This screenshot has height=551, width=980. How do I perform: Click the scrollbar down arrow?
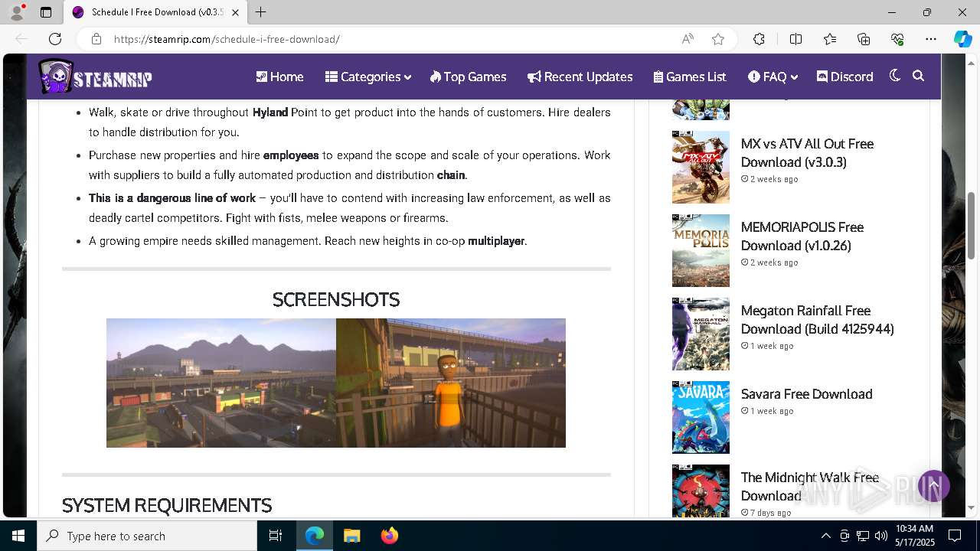click(972, 507)
